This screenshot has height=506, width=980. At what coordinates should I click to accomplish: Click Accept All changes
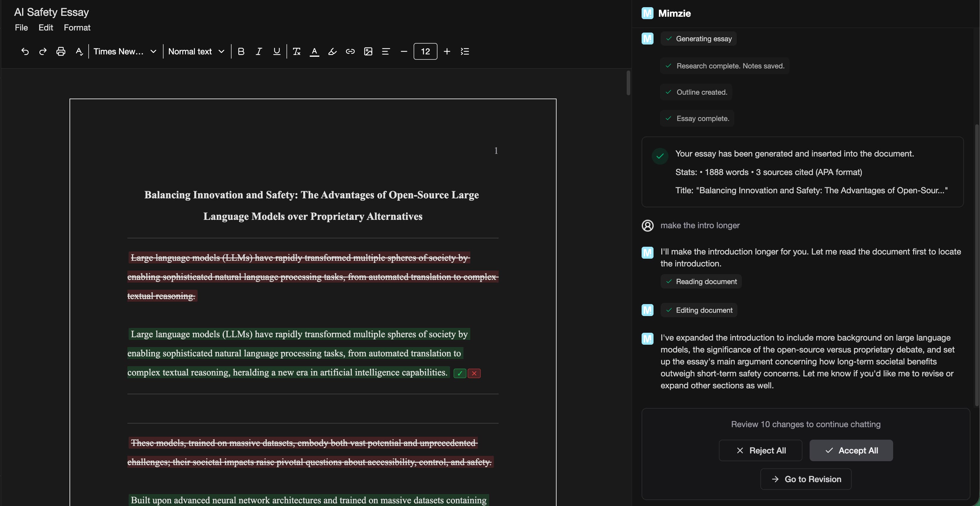(x=851, y=450)
